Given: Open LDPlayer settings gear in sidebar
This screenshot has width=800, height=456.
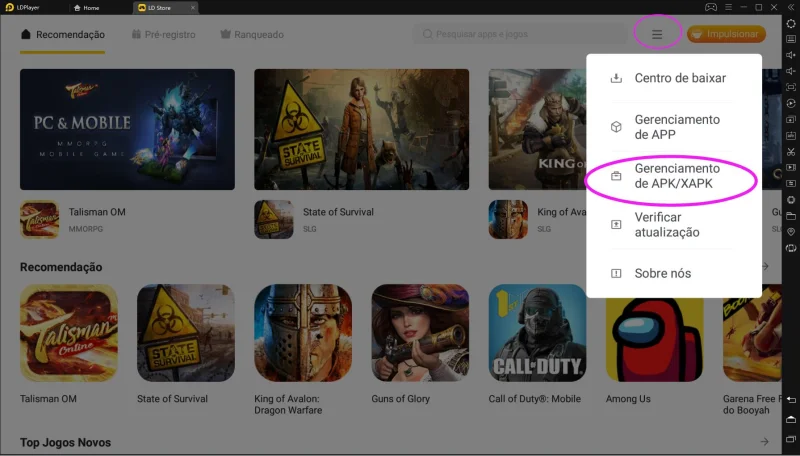Looking at the screenshot, I should tap(791, 23).
